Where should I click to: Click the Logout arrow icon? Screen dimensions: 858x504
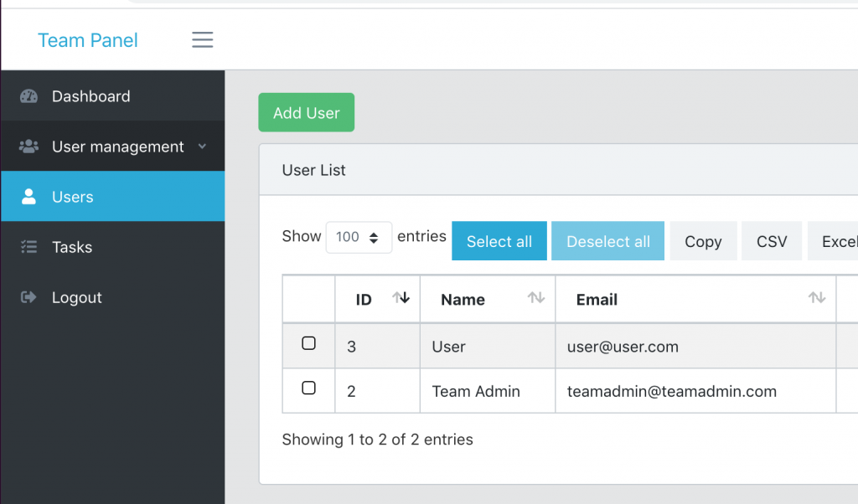click(x=29, y=297)
